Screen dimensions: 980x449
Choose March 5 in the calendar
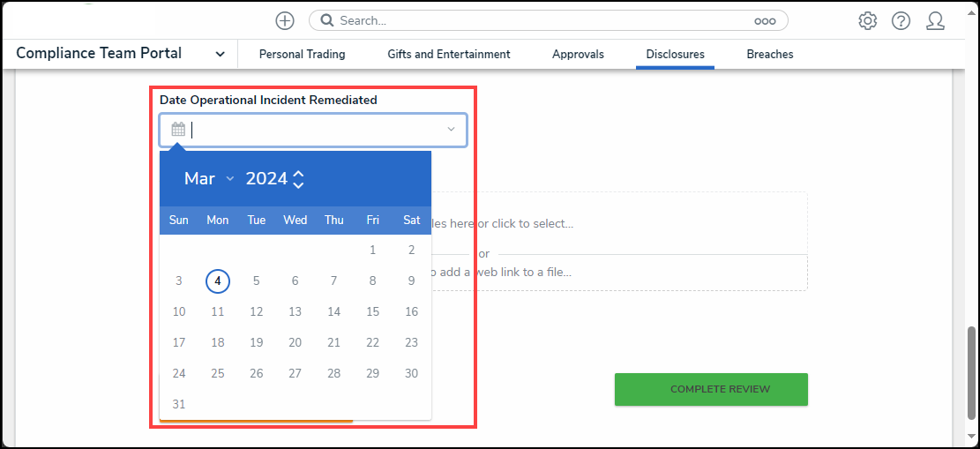pos(257,281)
